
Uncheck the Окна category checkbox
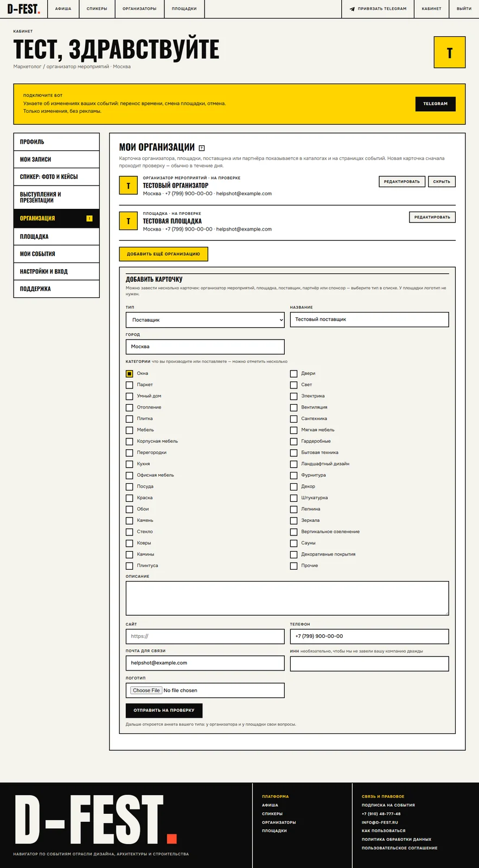[x=129, y=374]
